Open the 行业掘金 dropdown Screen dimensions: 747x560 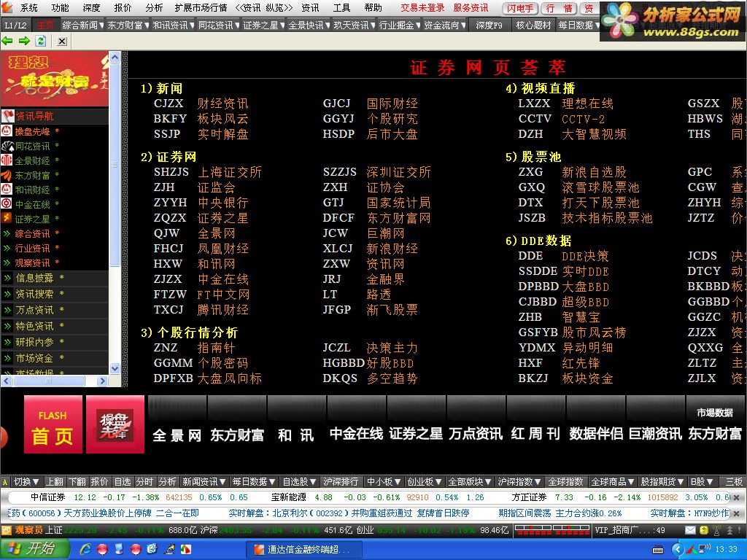(399, 26)
